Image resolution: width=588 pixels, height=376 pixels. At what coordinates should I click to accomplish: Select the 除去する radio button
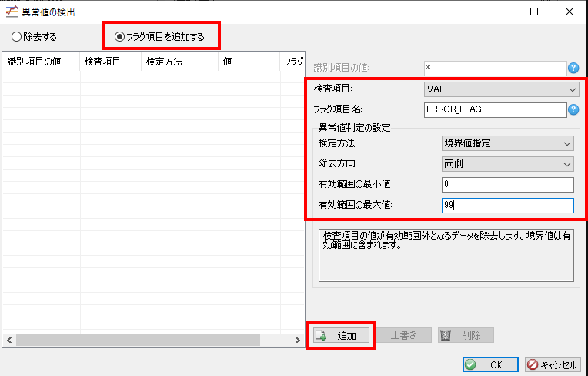coord(34,37)
